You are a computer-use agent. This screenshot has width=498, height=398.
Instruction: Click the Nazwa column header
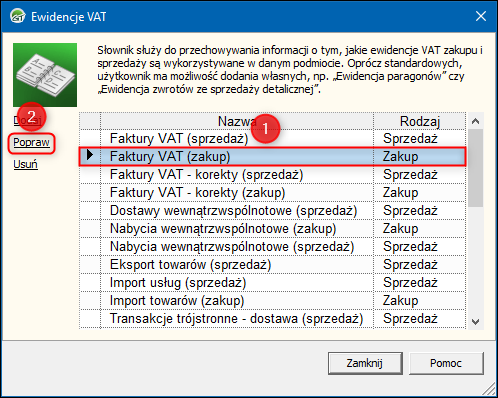tap(237, 121)
